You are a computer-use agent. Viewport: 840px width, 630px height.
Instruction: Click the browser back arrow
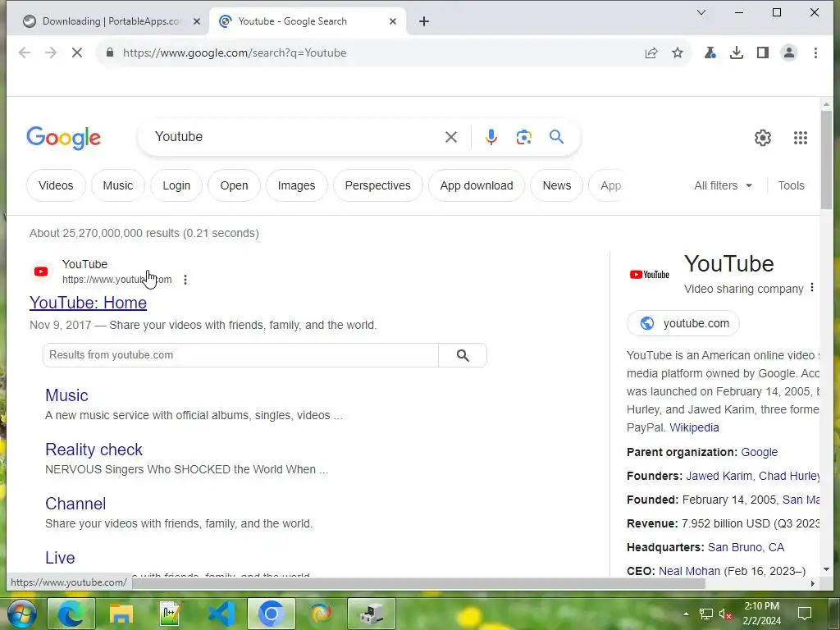click(x=24, y=52)
